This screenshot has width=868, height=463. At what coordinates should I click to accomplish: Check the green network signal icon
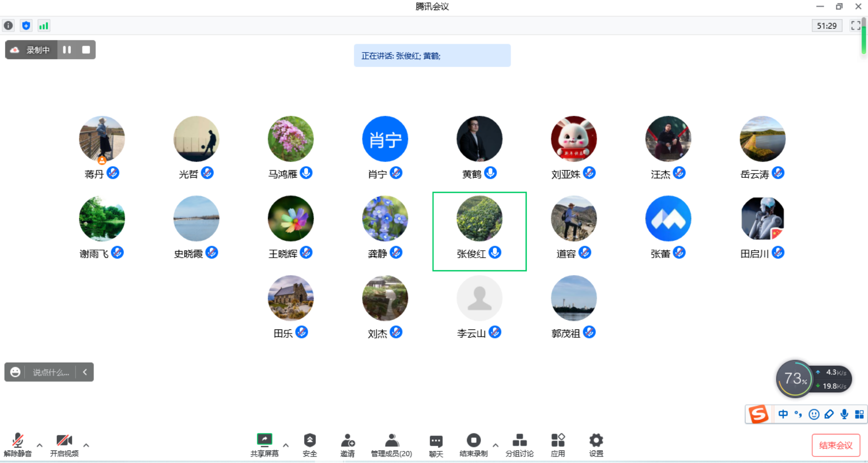44,26
